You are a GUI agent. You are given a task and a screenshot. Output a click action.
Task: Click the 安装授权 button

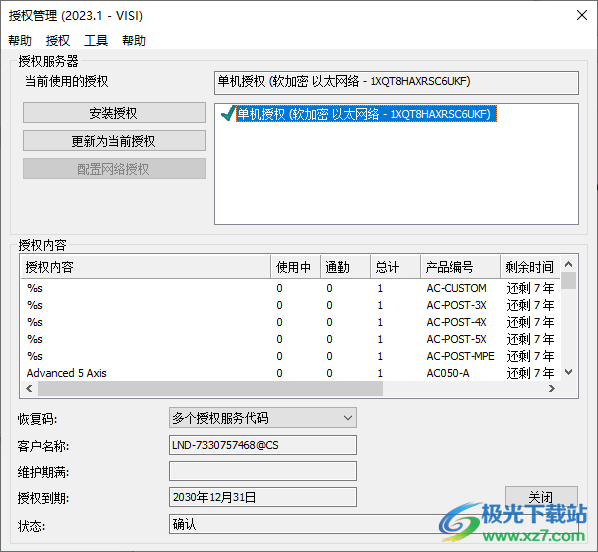coord(114,113)
